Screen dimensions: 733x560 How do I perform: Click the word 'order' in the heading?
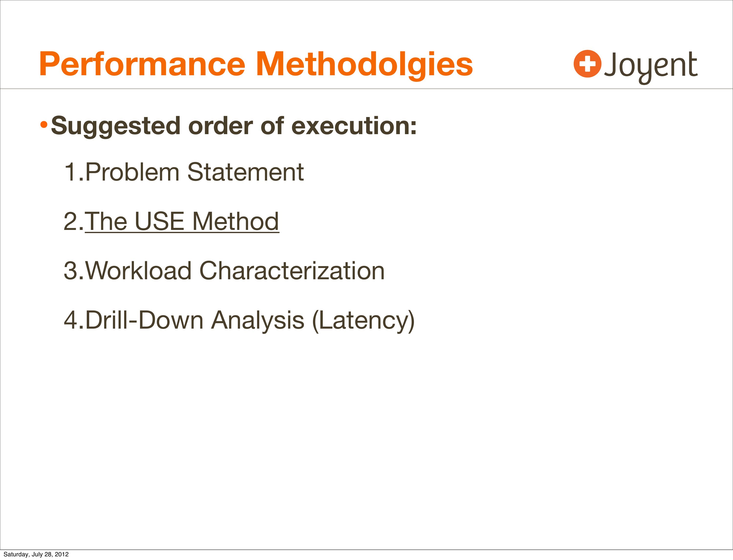[x=220, y=126]
